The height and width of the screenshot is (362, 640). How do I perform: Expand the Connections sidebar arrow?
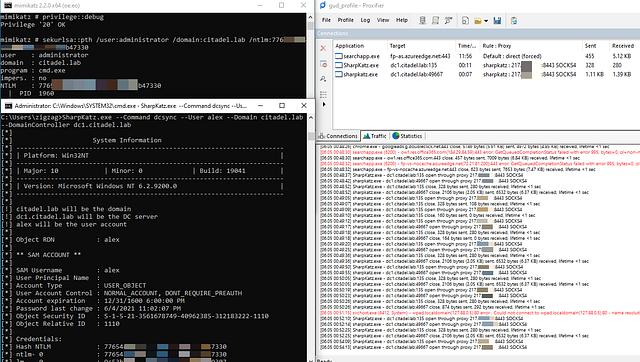point(324,104)
